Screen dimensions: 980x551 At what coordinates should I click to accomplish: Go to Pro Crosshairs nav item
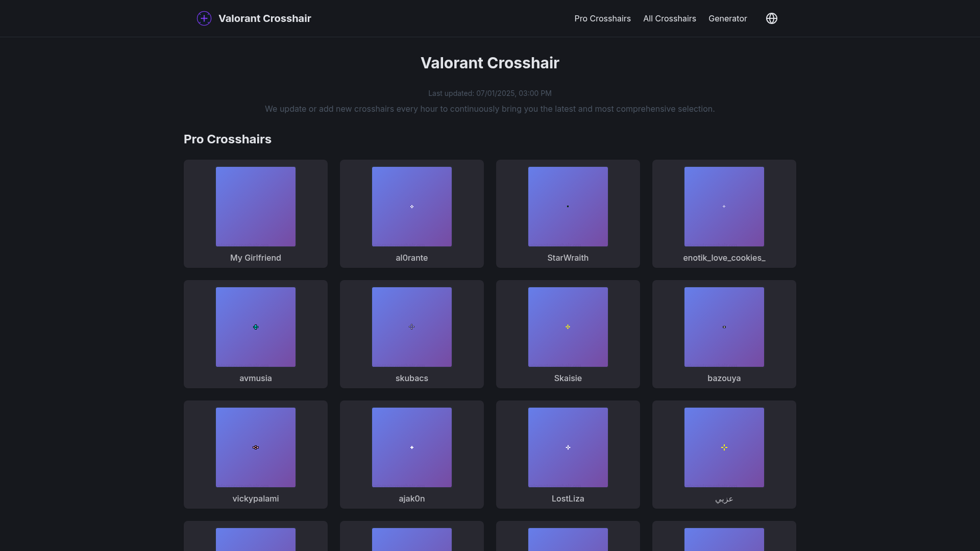click(602, 18)
